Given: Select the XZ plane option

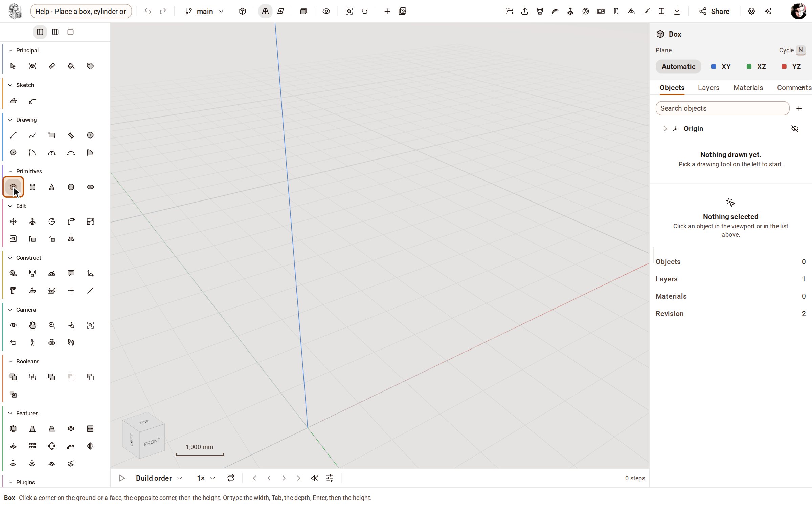Looking at the screenshot, I should pos(756,66).
